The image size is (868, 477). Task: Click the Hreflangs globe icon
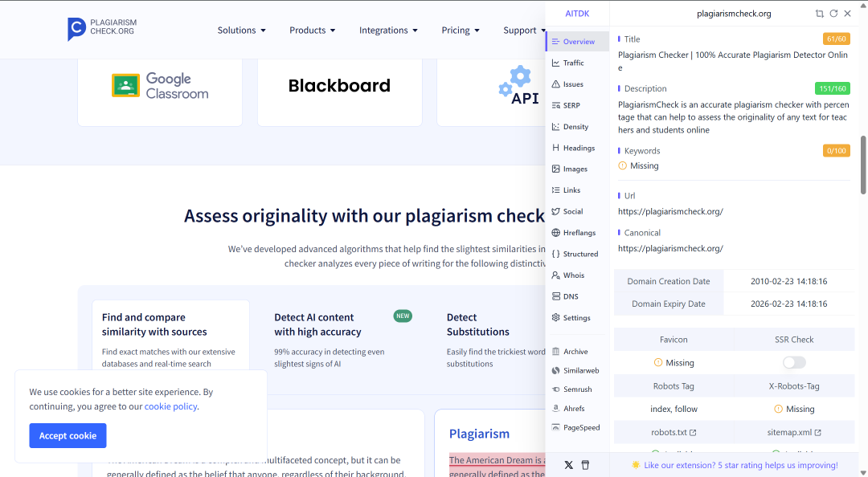click(x=556, y=232)
